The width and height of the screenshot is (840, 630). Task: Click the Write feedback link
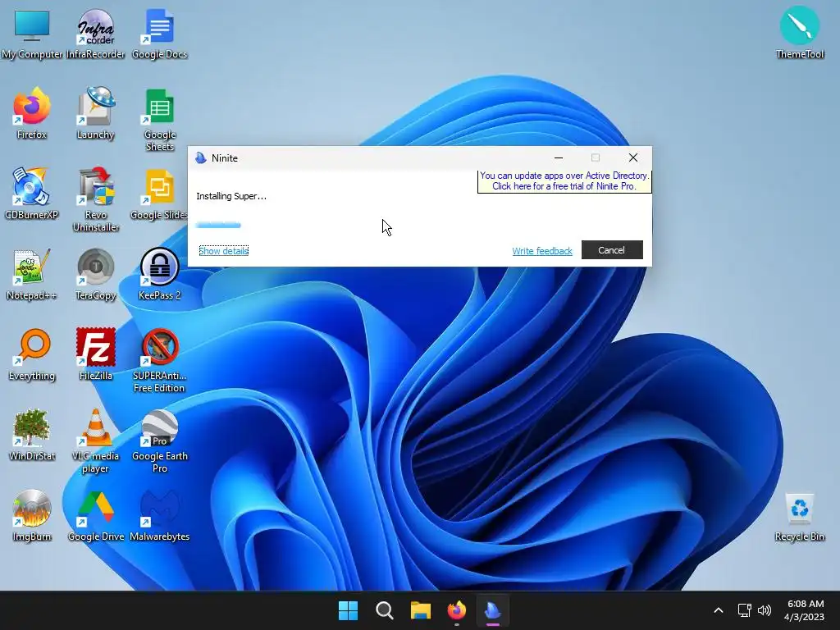tap(542, 251)
